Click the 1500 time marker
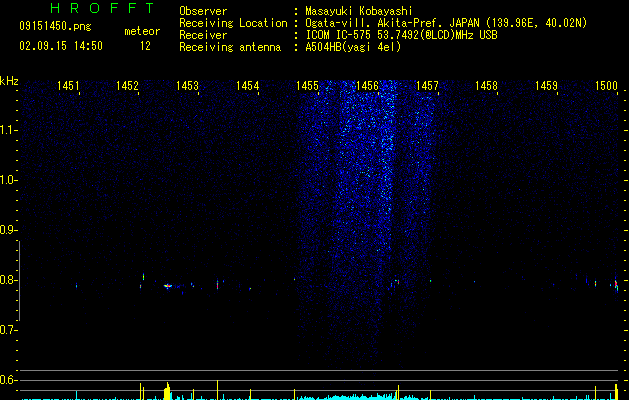 [606, 85]
